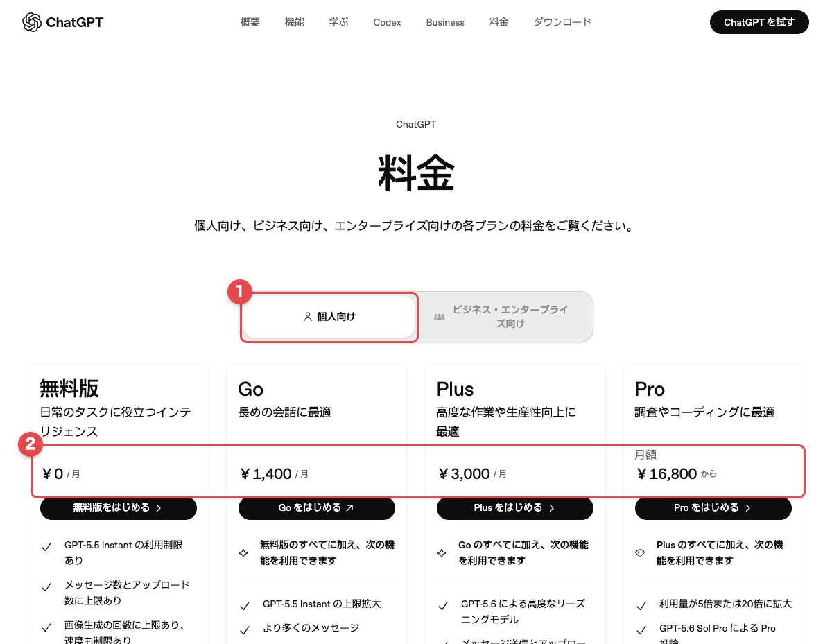832x644 pixels.
Task: Open the 料金 nav item
Action: tap(499, 22)
